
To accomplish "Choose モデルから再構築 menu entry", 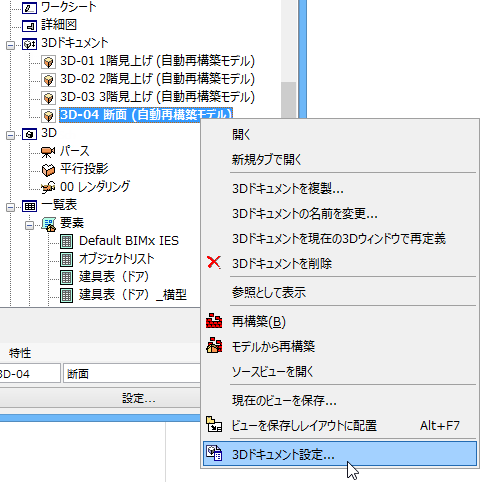I will 340,346.
